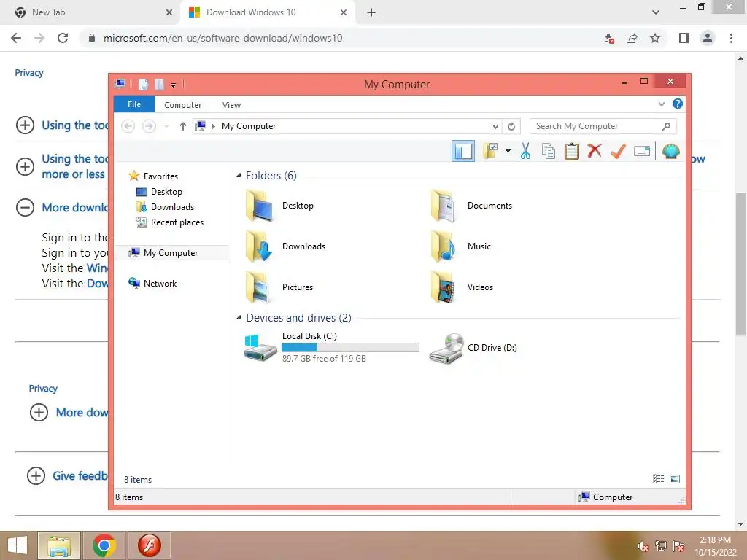Click the Chrome reload button
Viewport: 747px width, 560px height.
(x=63, y=38)
